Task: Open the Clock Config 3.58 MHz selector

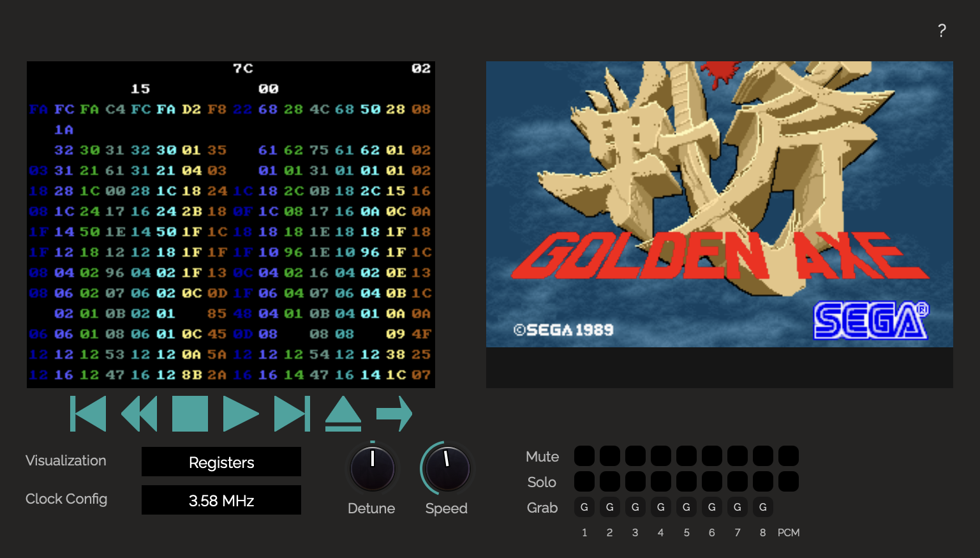Action: 221,500
